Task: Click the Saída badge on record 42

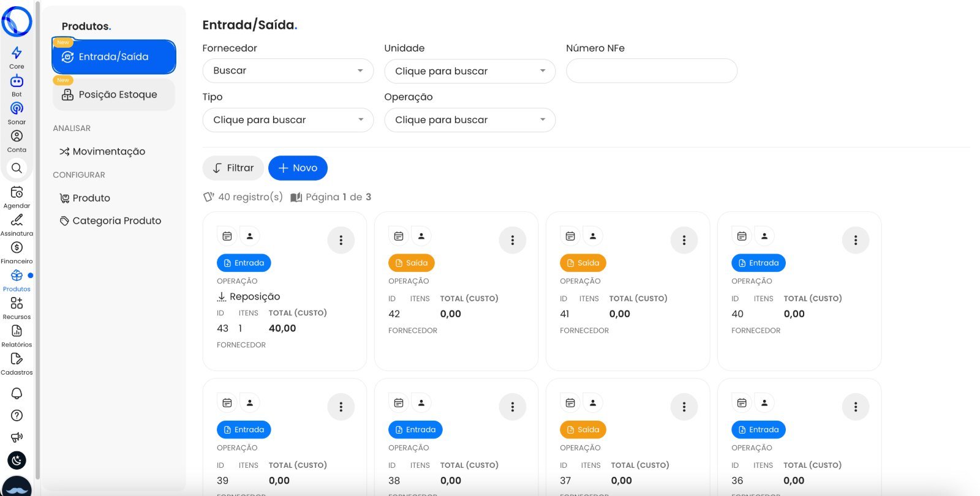Action: [x=412, y=263]
